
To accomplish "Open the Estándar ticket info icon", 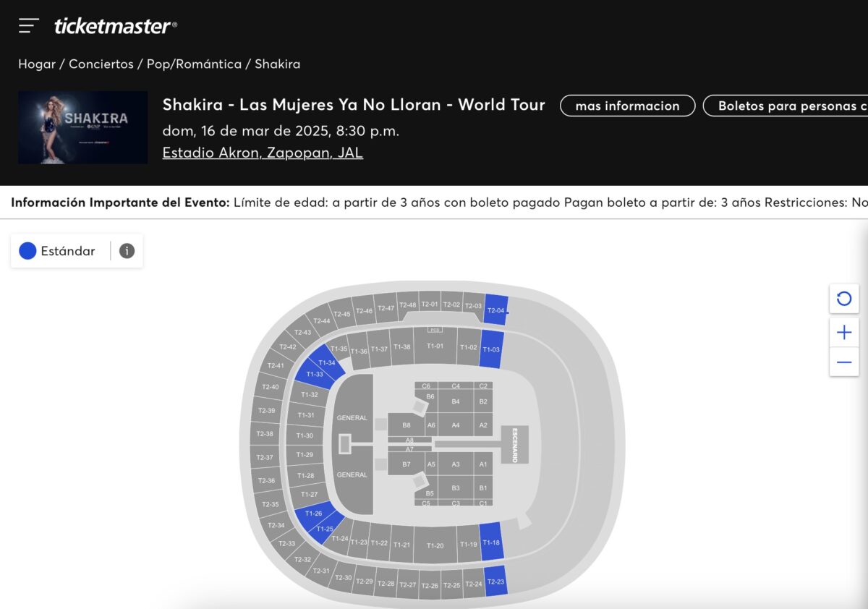I will tap(127, 251).
